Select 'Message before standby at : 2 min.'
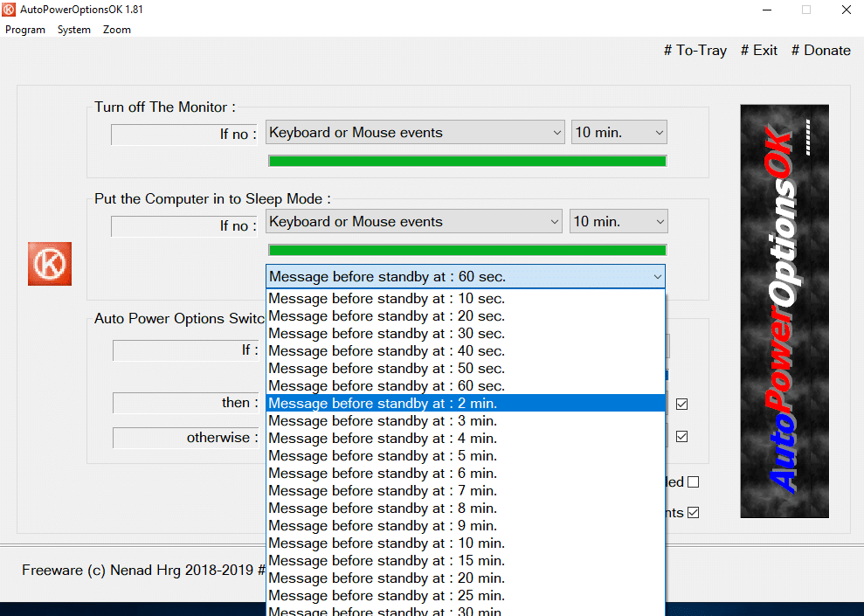Image resolution: width=864 pixels, height=616 pixels. click(465, 404)
